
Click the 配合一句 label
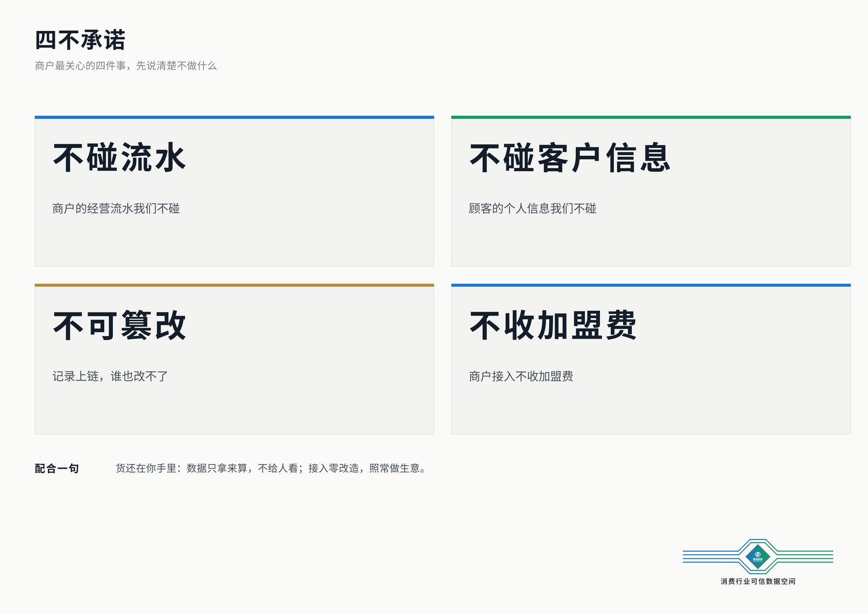57,468
